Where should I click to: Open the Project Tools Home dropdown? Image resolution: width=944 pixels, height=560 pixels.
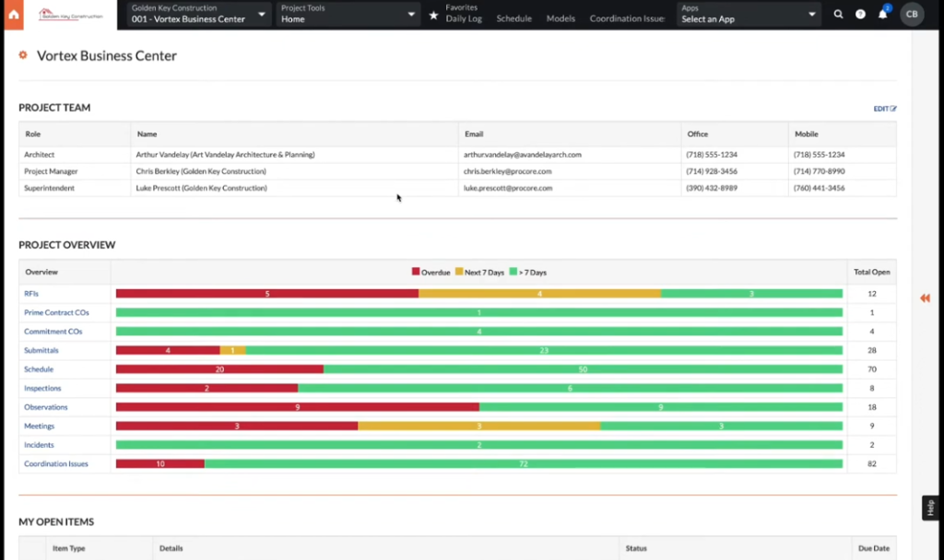click(x=348, y=14)
